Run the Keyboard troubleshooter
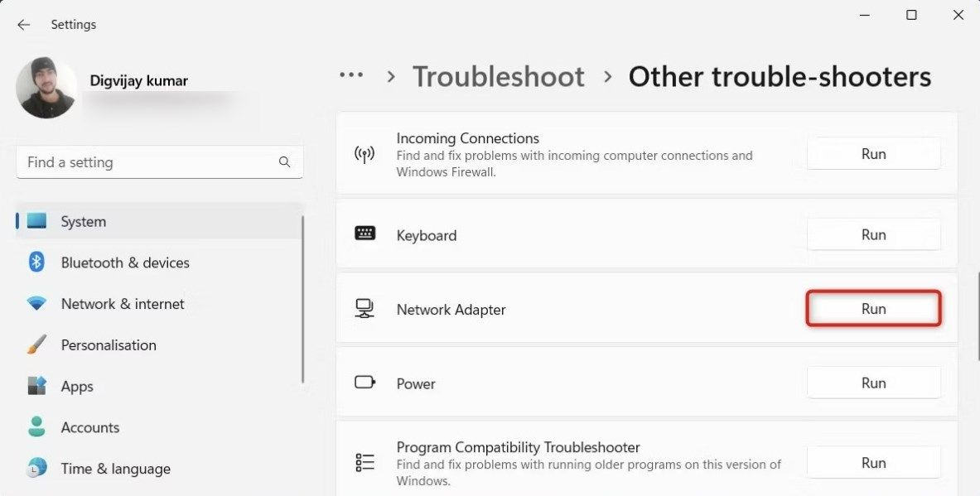This screenshot has height=496, width=980. 873,234
